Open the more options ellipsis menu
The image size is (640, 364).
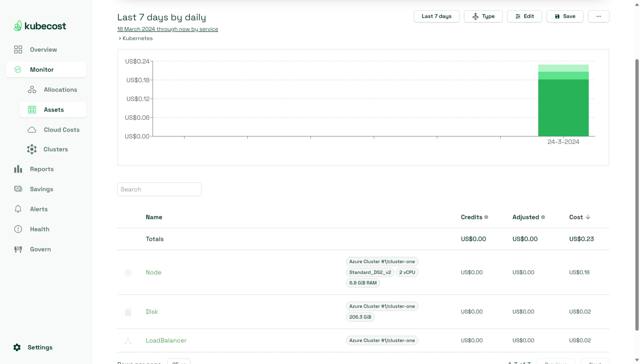598,16
